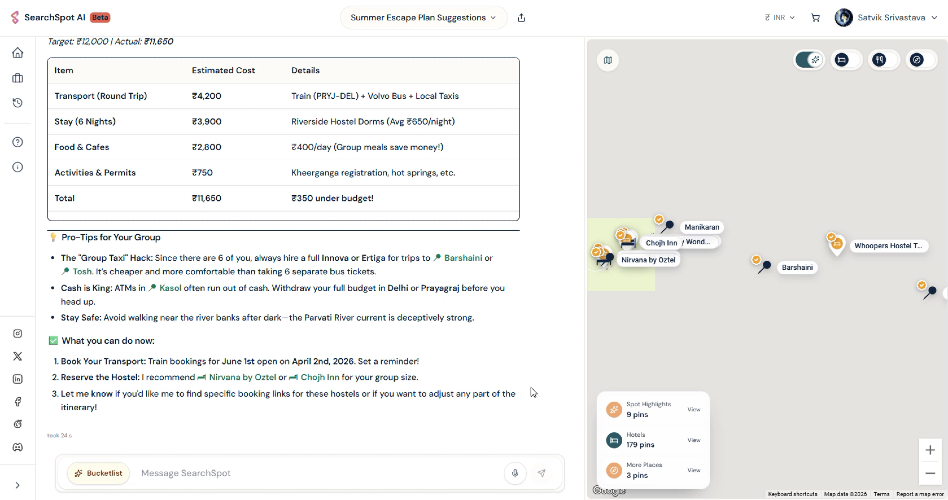948x500 pixels.
Task: Click the orange Whoopers Hostel hotel pin
Action: [x=836, y=244]
